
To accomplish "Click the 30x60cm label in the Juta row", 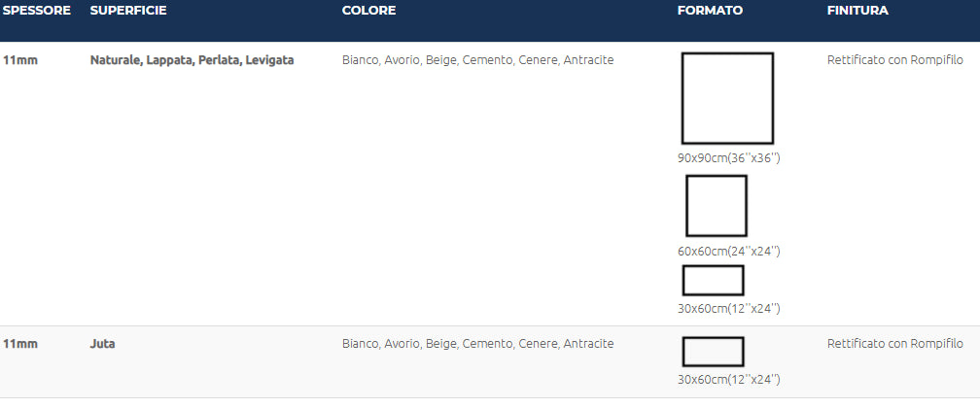I will coord(729,379).
